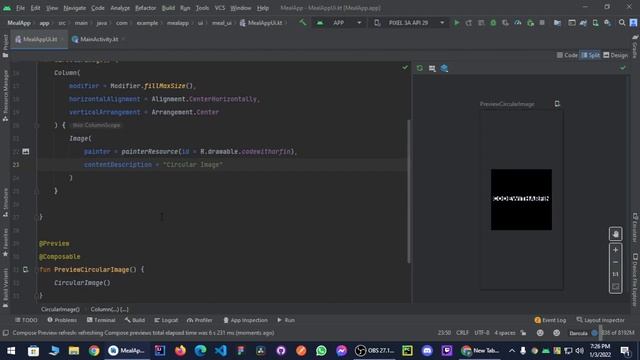Set preview zoom to 1:1

tap(616, 274)
